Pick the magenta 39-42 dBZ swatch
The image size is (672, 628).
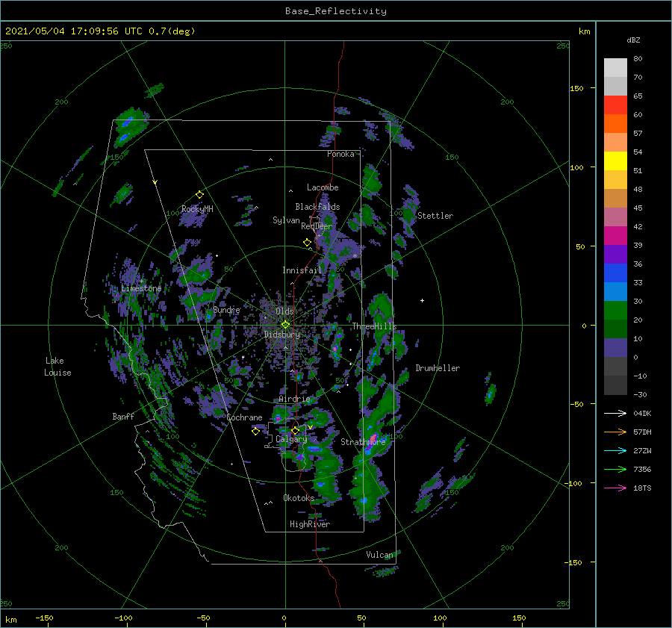[615, 235]
